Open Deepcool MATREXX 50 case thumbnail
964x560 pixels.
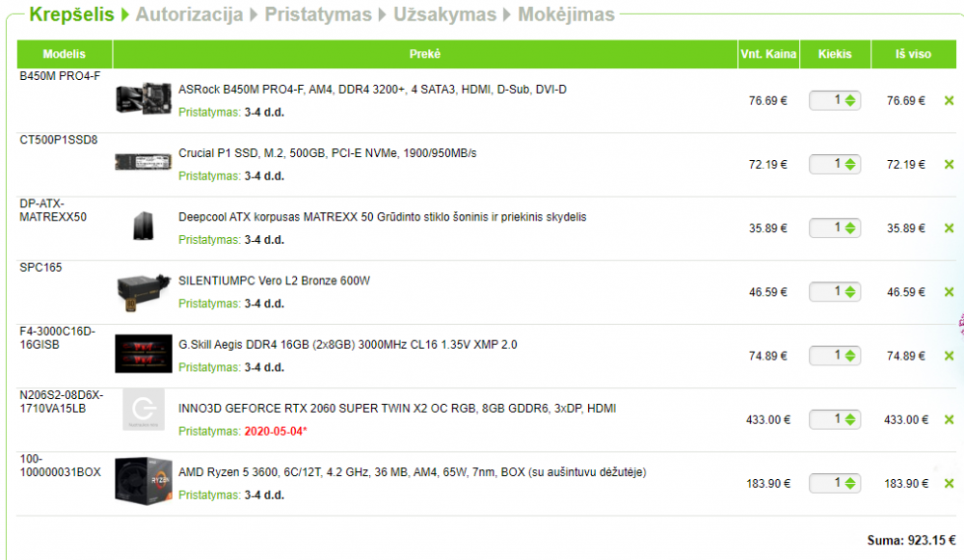pos(144,226)
